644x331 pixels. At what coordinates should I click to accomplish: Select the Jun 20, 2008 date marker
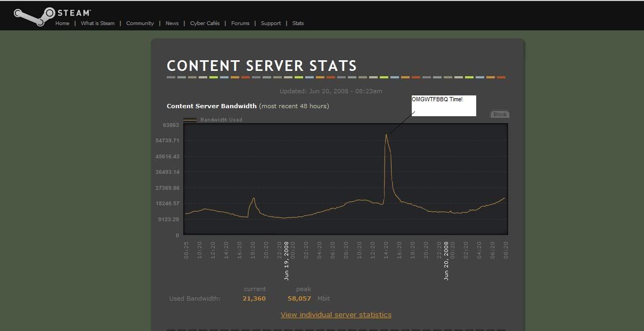pos(446,261)
